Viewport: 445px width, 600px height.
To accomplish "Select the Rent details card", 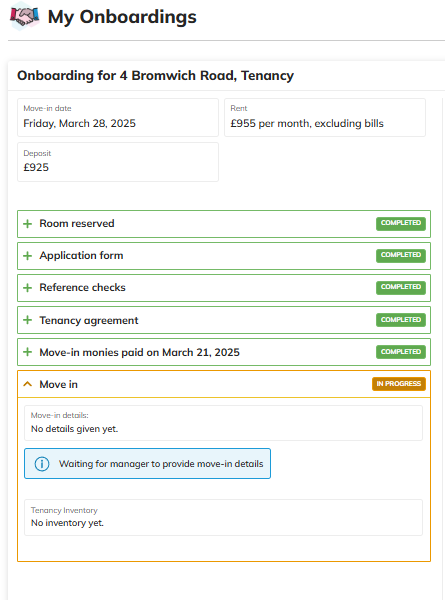I will (325, 117).
